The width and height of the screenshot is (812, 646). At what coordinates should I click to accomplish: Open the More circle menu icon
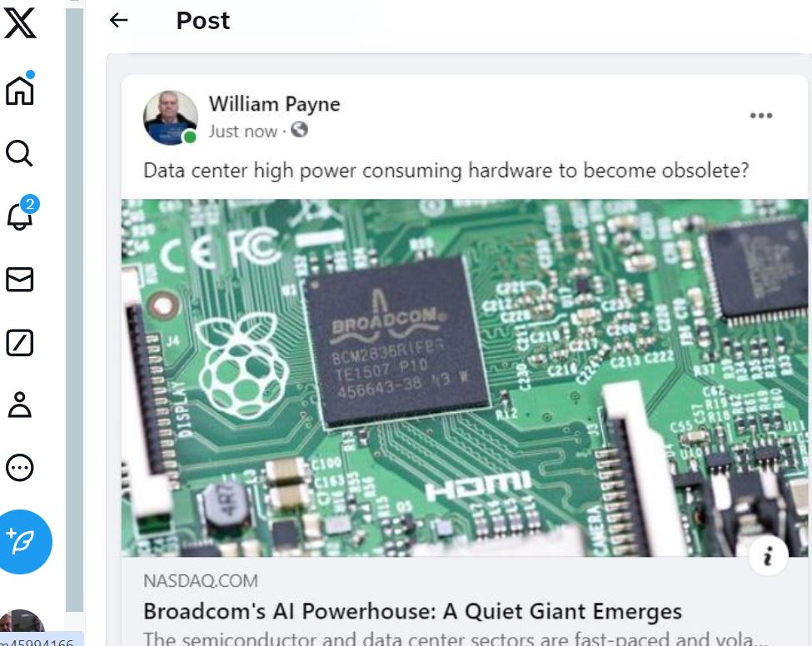coord(20,467)
